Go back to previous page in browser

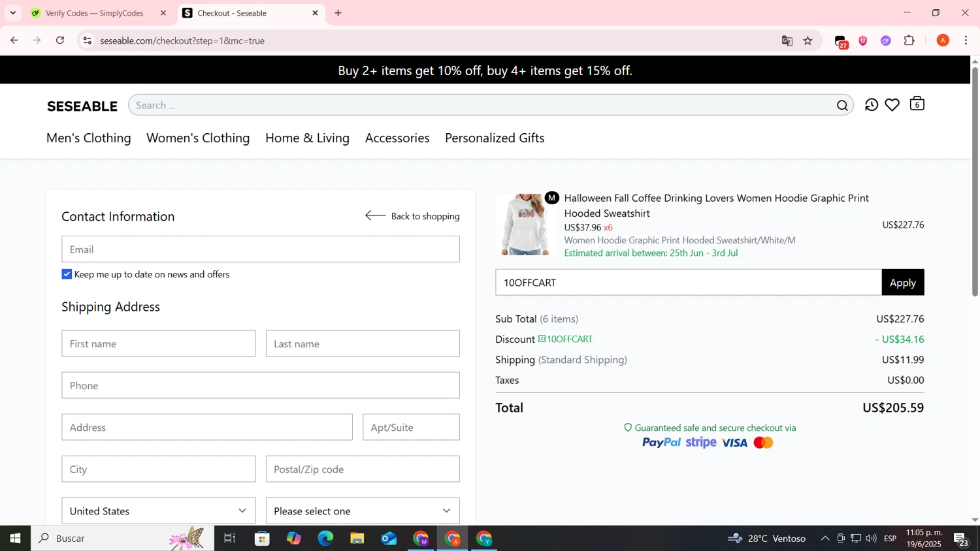tap(14, 40)
